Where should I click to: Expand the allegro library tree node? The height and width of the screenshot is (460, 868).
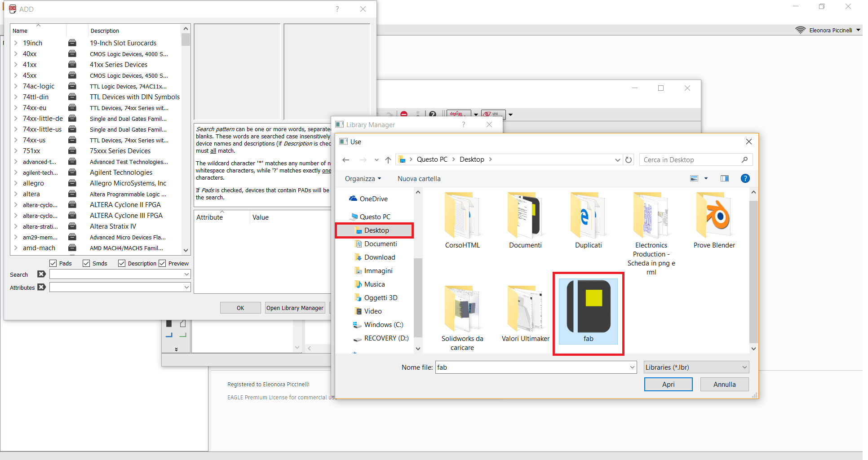coord(16,183)
